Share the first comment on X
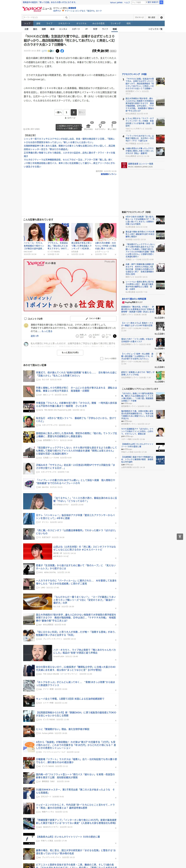The width and height of the screenshot is (186, 868). [114, 336]
